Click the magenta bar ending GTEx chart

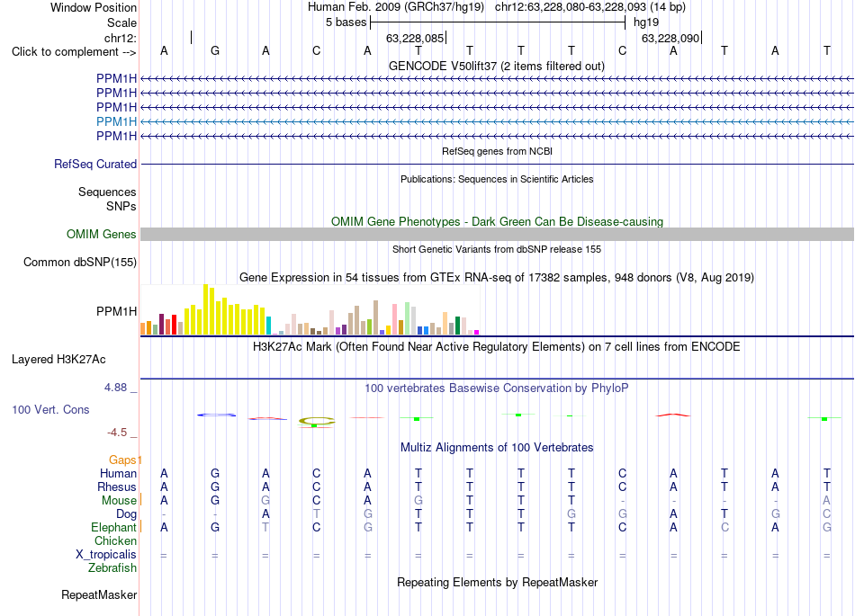(x=477, y=332)
